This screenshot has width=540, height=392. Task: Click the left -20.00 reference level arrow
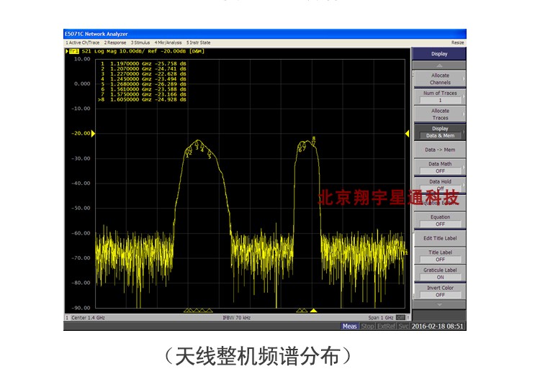coord(93,134)
